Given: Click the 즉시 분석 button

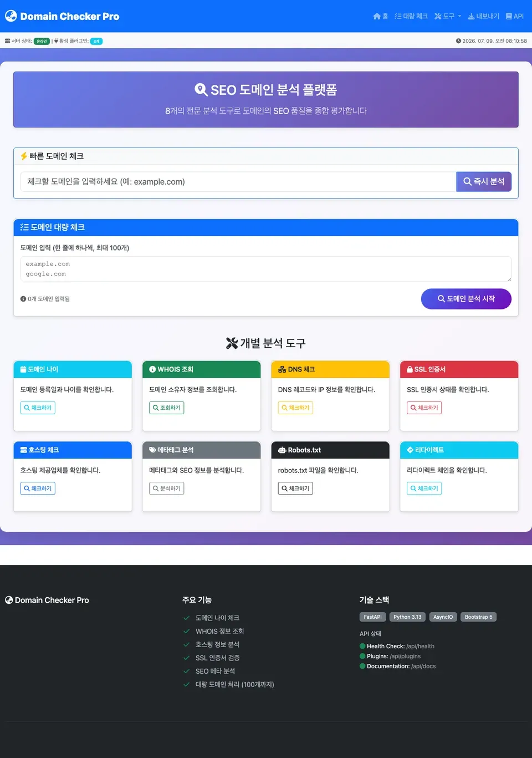Looking at the screenshot, I should (484, 181).
